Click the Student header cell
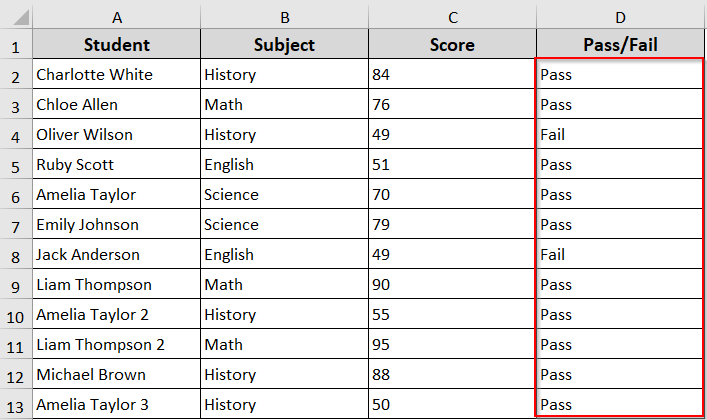Image resolution: width=707 pixels, height=420 pixels. [117, 45]
